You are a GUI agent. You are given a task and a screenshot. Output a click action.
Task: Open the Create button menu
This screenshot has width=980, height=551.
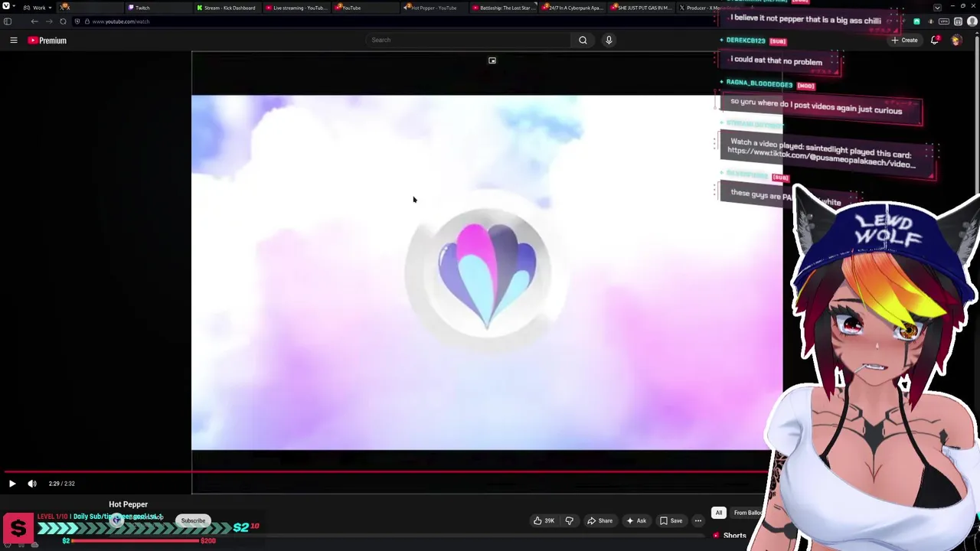click(x=905, y=40)
